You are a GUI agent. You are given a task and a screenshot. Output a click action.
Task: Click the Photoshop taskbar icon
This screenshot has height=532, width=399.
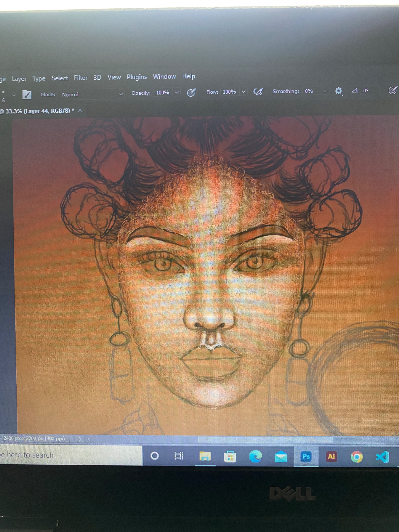click(306, 456)
